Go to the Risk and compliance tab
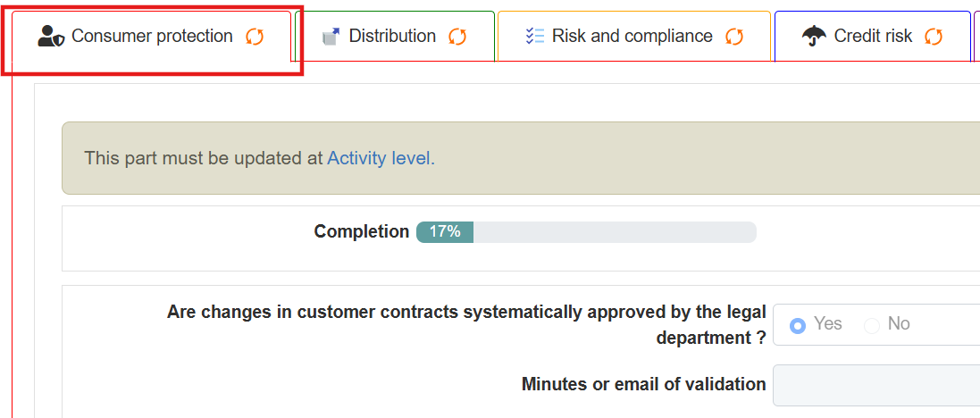 (632, 37)
